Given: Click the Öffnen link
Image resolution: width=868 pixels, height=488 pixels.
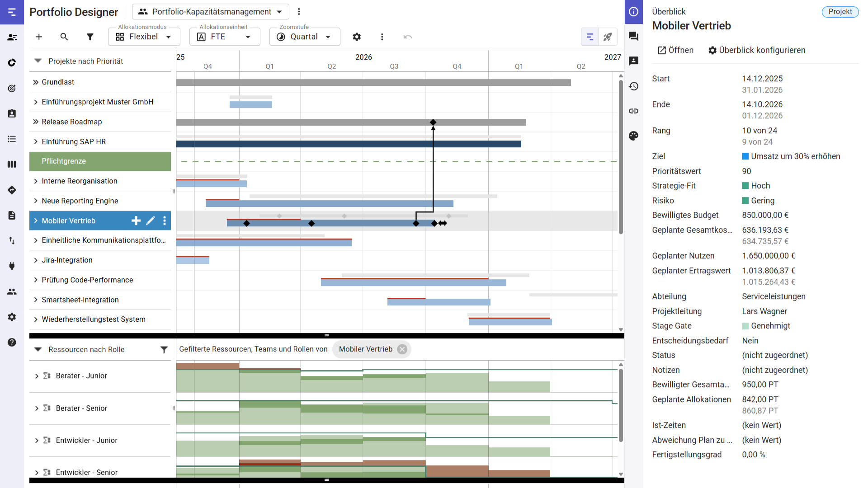Looking at the screenshot, I should pos(675,50).
